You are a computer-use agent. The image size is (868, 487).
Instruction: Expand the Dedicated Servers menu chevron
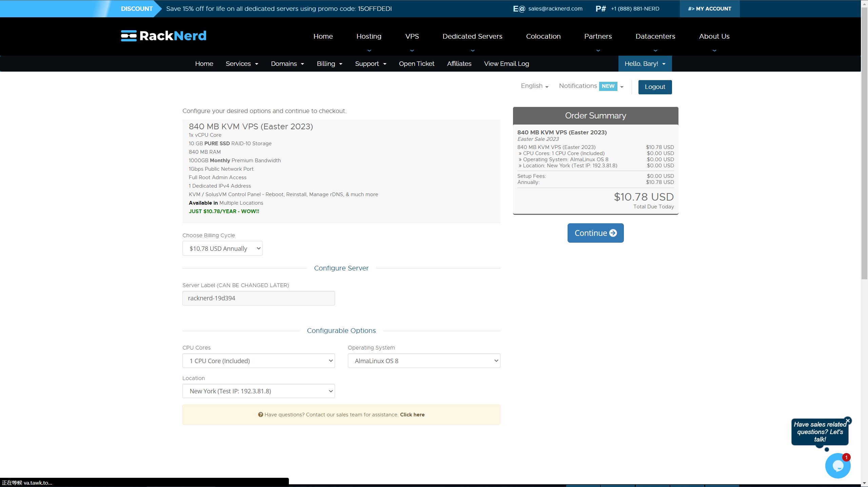(x=473, y=51)
